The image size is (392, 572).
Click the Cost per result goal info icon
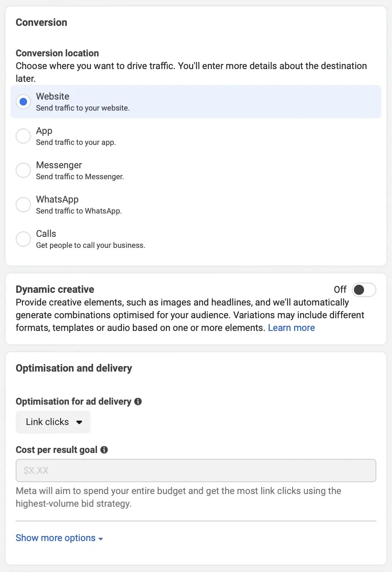click(104, 450)
